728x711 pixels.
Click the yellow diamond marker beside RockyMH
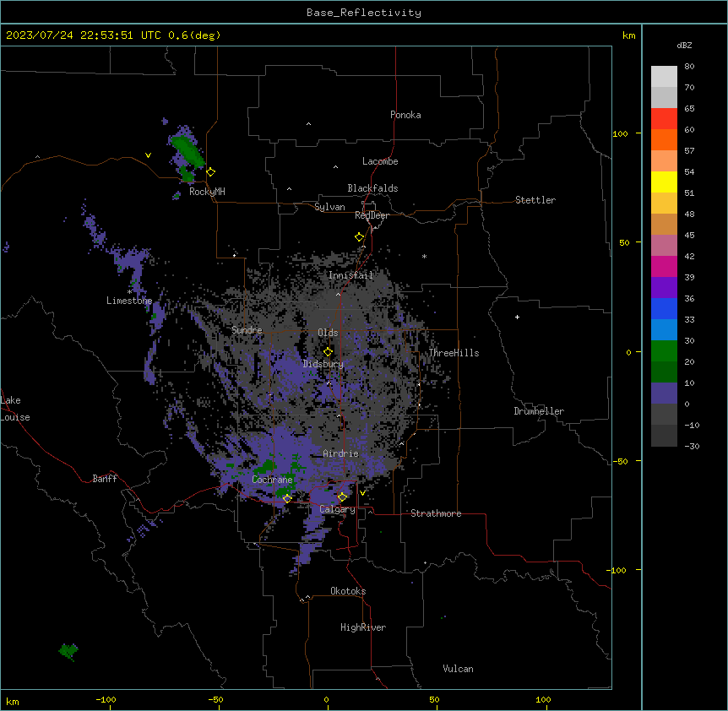pyautogui.click(x=210, y=171)
